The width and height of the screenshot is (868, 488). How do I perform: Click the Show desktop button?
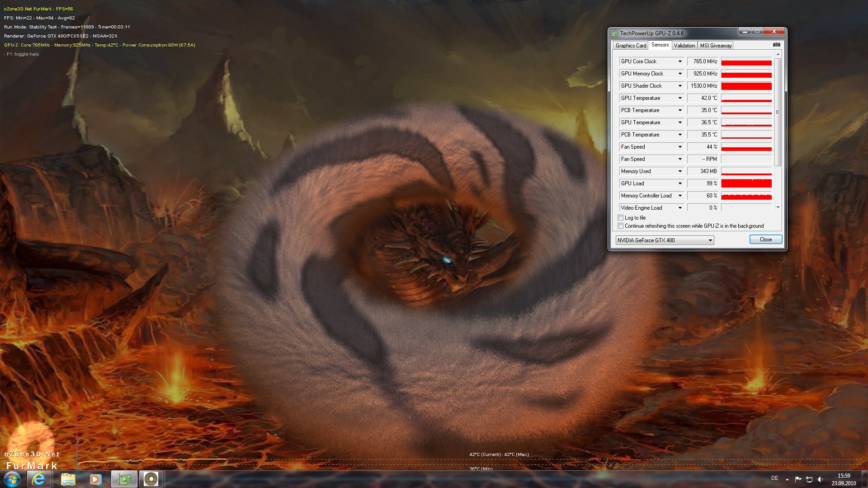tap(864, 479)
